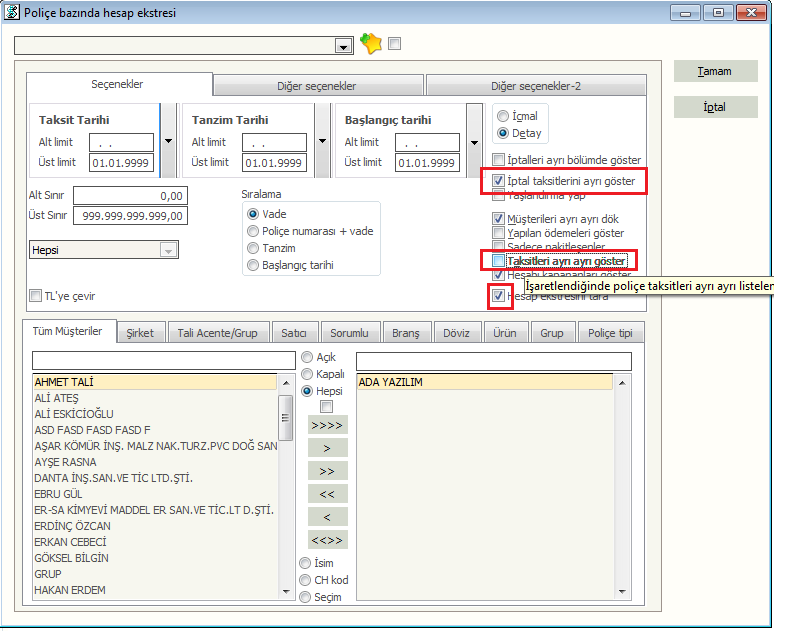This screenshot has height=631, width=809.
Task: Choose Poliçe numarası + vade sorting
Action: [253, 231]
